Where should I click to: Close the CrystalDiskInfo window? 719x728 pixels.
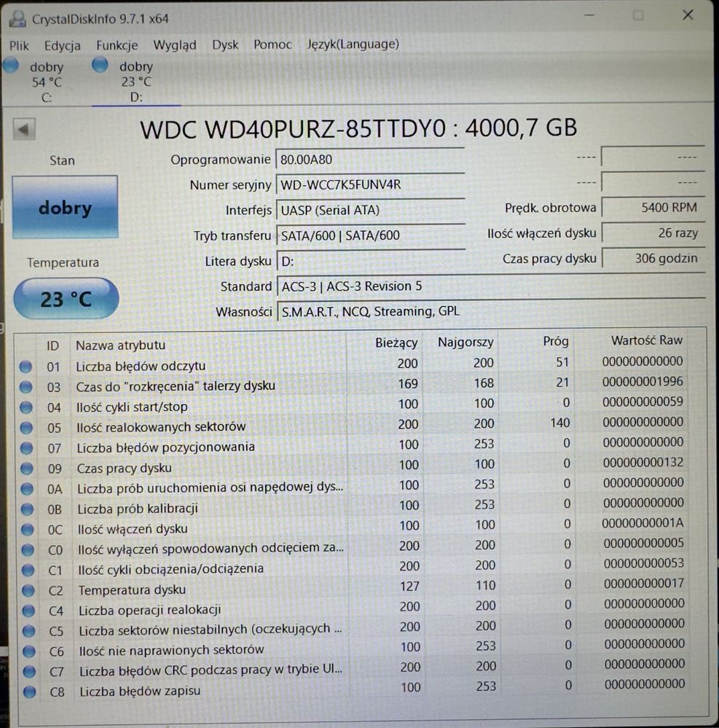coord(688,15)
